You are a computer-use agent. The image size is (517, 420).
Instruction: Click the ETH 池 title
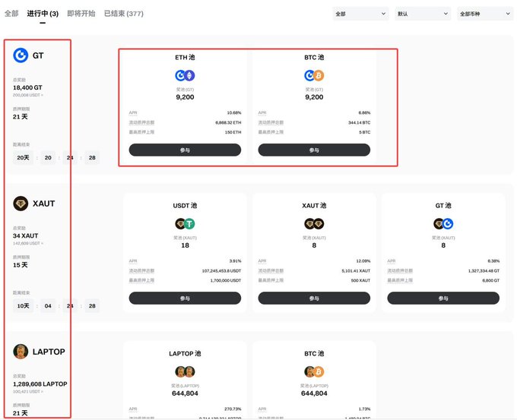click(x=185, y=57)
